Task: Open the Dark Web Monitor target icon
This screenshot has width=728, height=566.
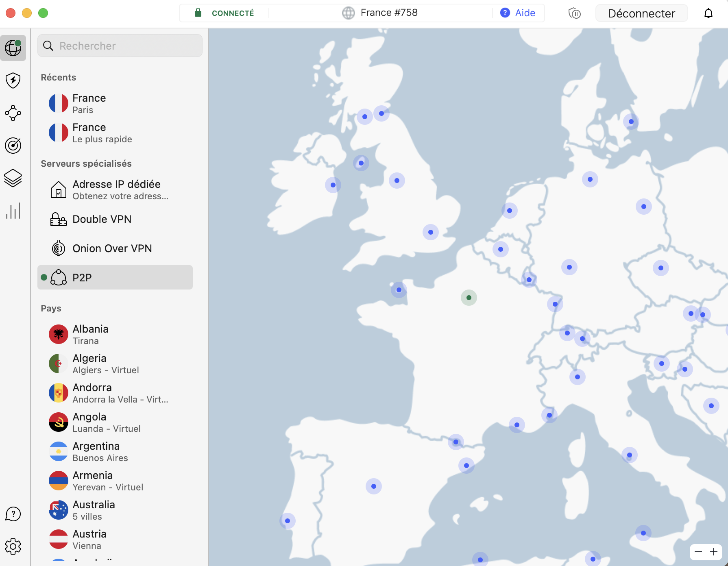Action: tap(13, 146)
